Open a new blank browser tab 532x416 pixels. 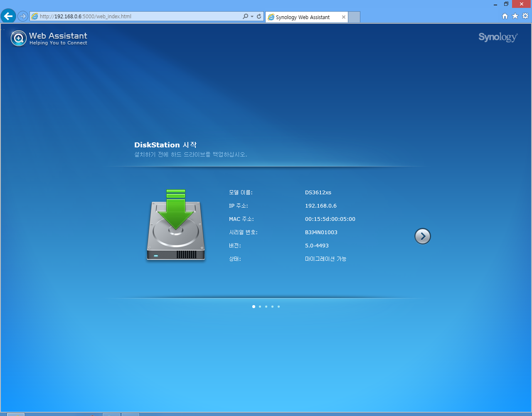pos(354,17)
